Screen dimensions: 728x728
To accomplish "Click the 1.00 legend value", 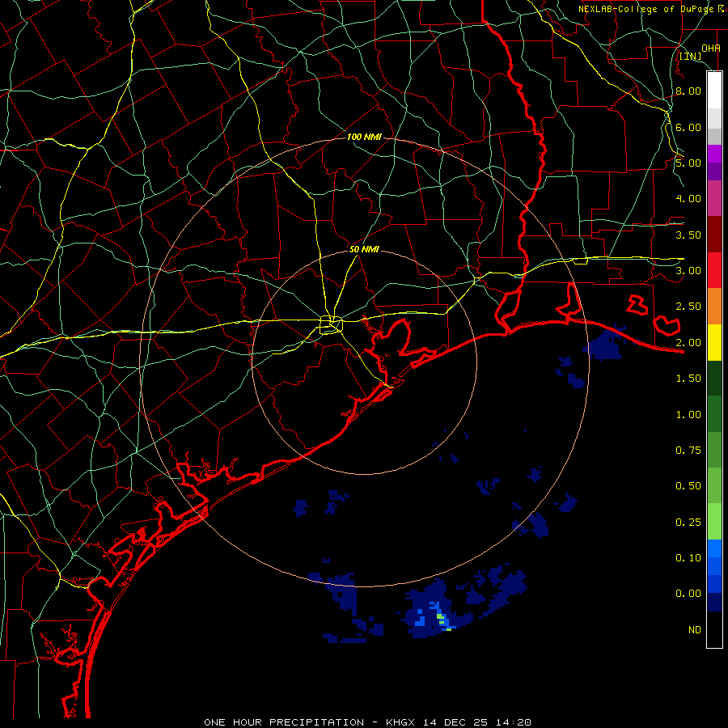I will click(x=688, y=415).
